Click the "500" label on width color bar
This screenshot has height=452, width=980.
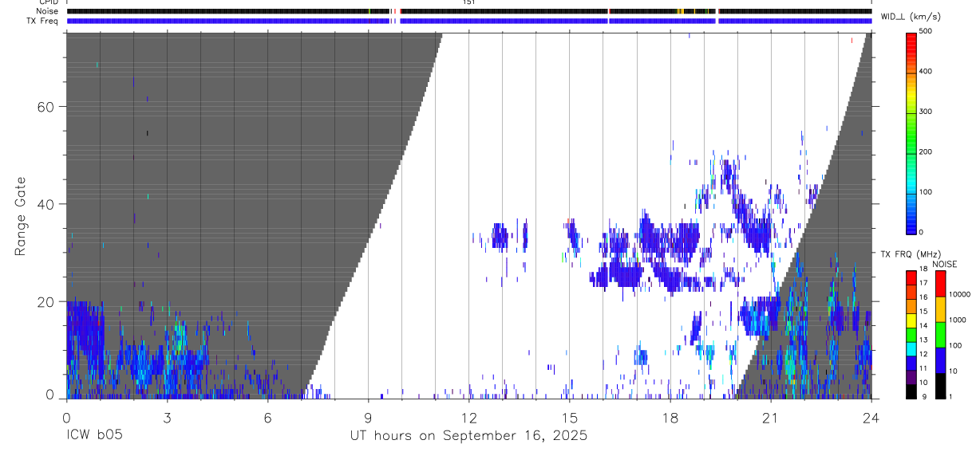pyautogui.click(x=926, y=31)
